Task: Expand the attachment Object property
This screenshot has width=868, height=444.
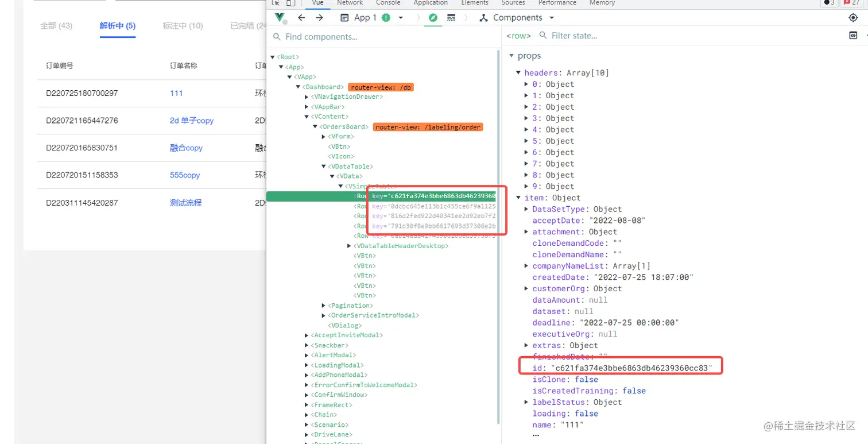Action: (x=526, y=232)
